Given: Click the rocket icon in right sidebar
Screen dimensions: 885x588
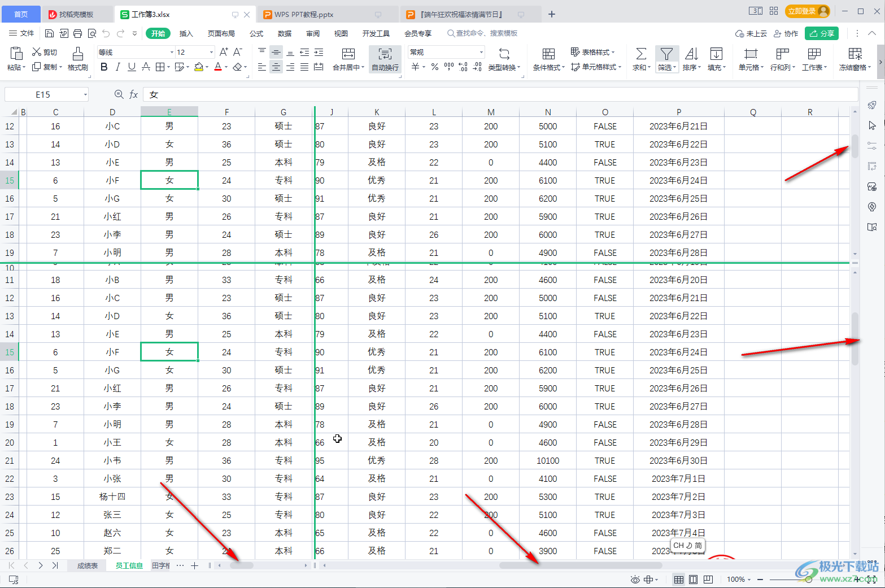Looking at the screenshot, I should click(872, 105).
